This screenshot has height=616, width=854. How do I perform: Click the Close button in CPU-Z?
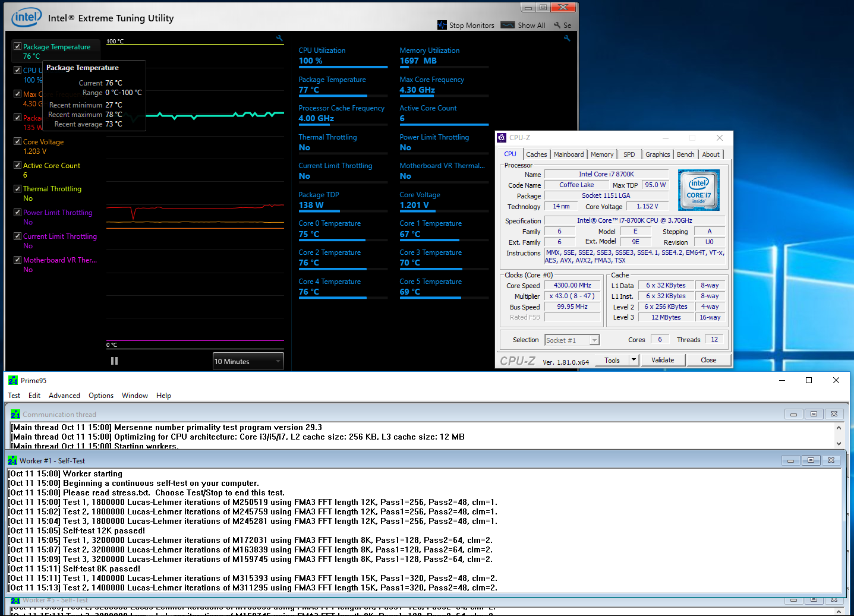point(708,360)
